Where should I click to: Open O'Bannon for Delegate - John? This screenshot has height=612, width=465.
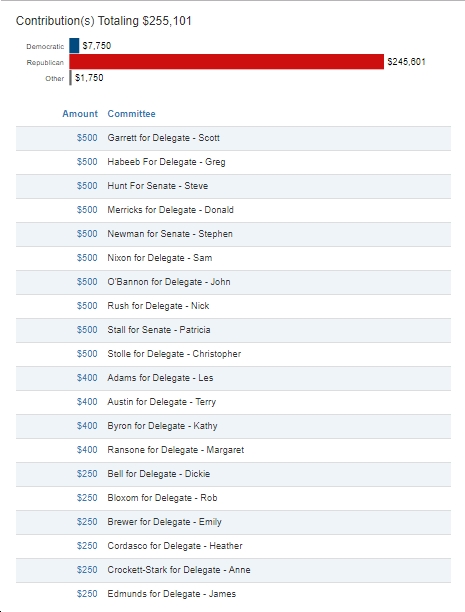(x=169, y=282)
